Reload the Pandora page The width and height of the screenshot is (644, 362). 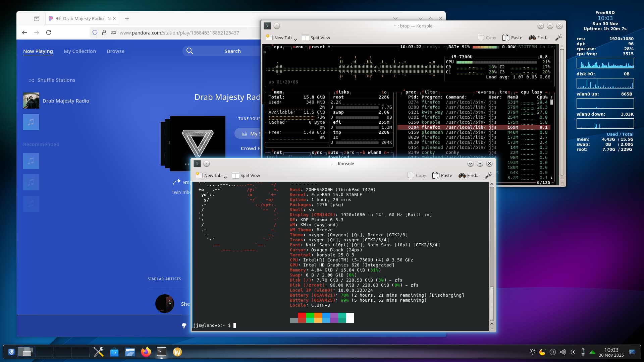pyautogui.click(x=49, y=33)
